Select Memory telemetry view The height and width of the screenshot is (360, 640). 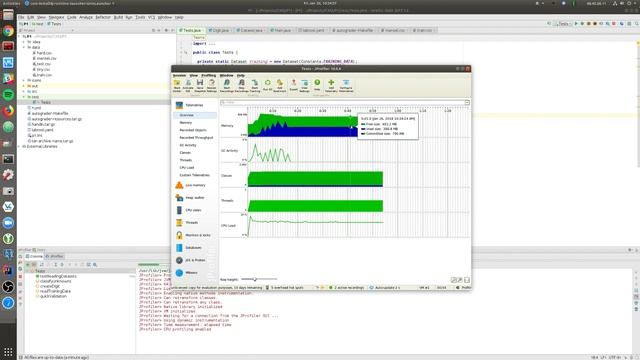coord(186,122)
